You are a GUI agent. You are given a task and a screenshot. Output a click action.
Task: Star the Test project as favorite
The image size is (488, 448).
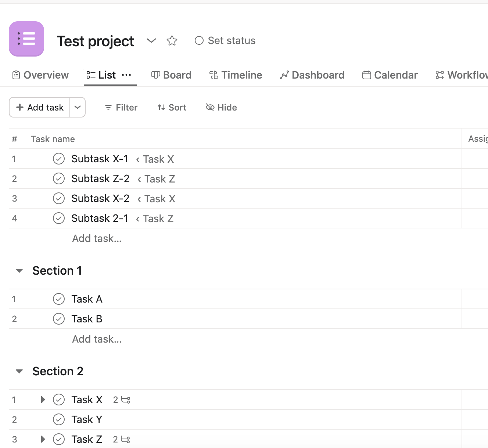point(172,41)
